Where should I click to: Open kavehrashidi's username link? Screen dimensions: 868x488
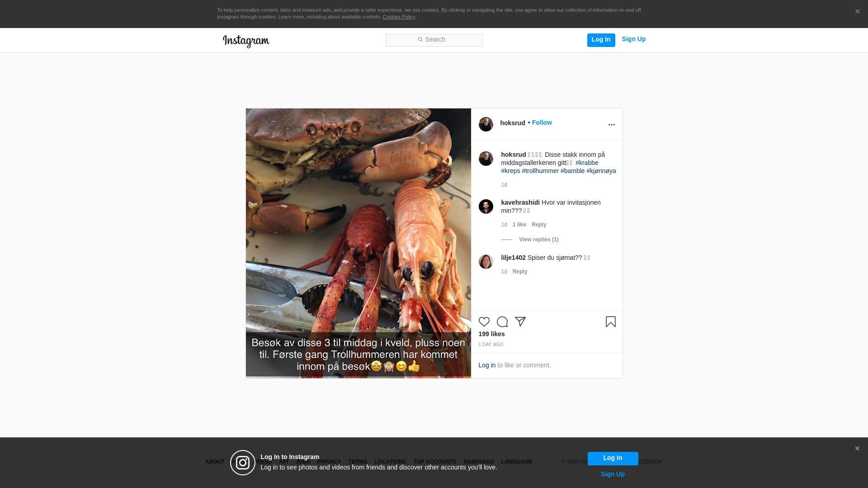pos(520,202)
